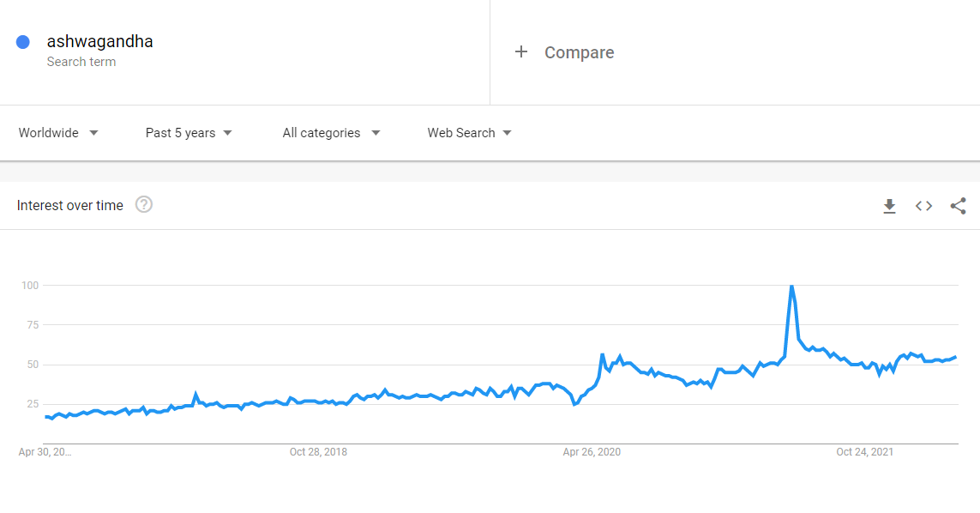
Task: Click the 100 value on y-axis
Action: pos(30,286)
